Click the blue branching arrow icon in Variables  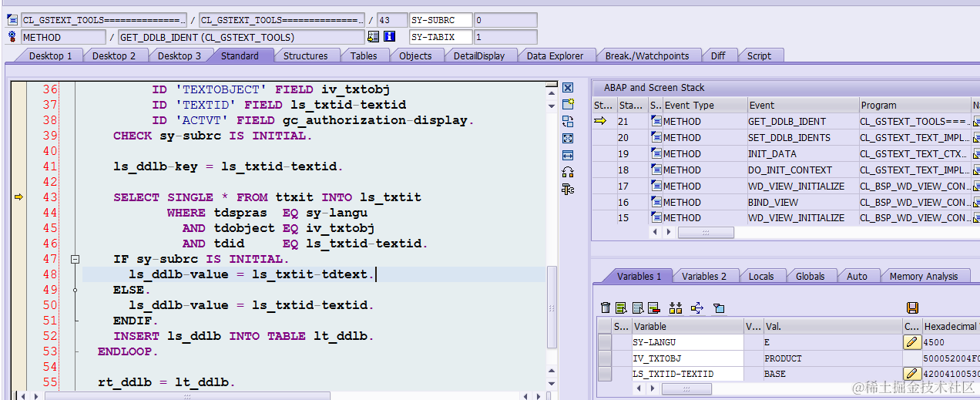pyautogui.click(x=697, y=308)
